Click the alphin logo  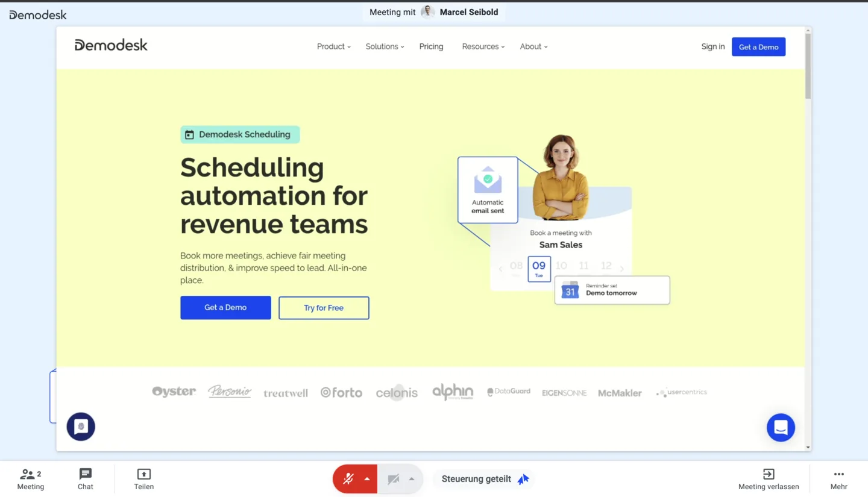click(x=453, y=392)
